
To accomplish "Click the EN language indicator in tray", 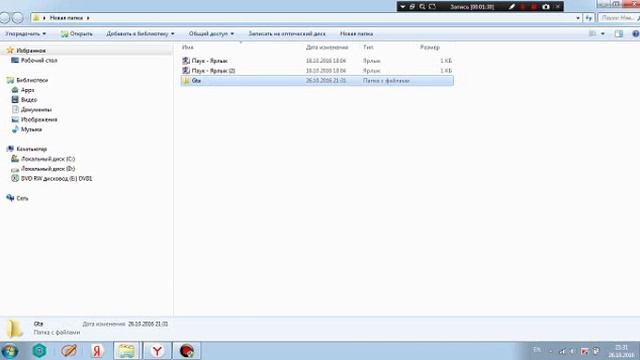I will coord(537,350).
